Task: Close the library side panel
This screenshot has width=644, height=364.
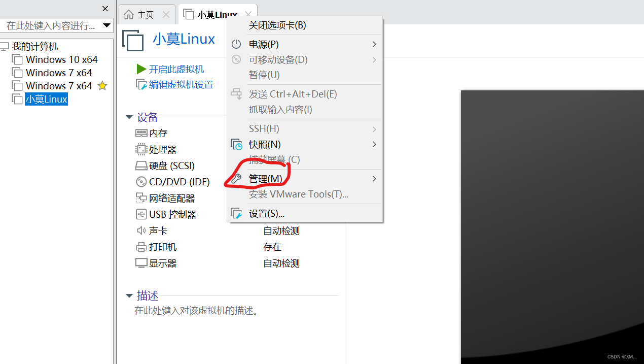Action: (105, 9)
